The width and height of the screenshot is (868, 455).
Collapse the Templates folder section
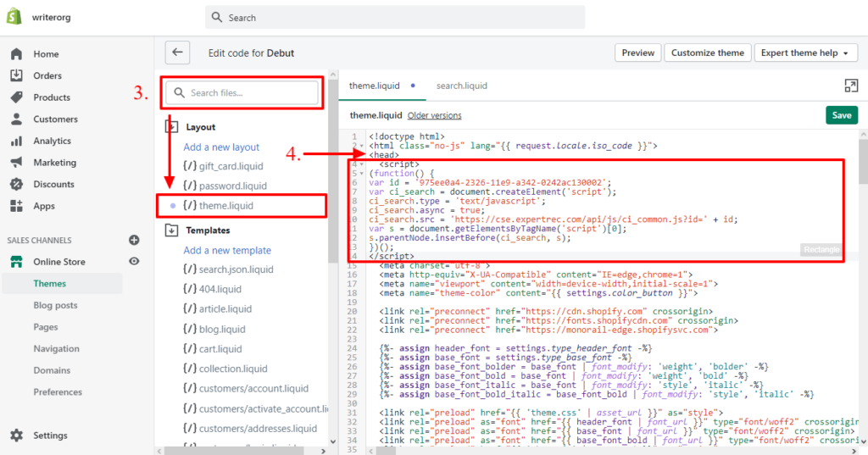(x=171, y=230)
